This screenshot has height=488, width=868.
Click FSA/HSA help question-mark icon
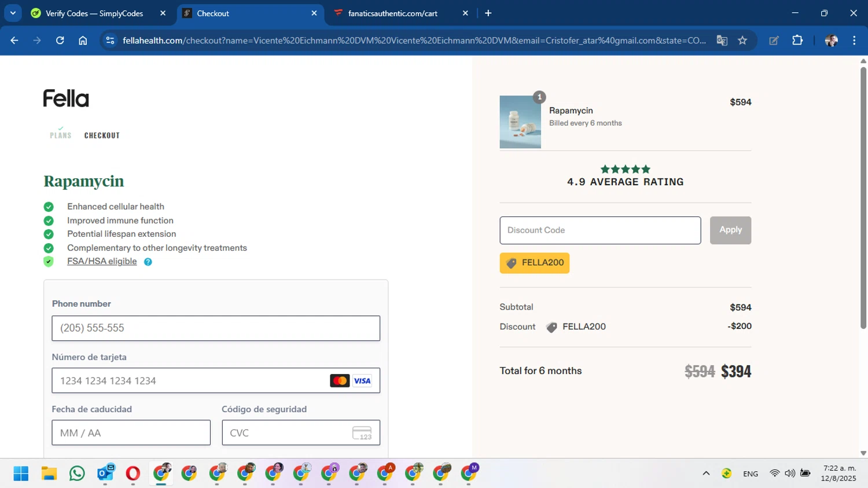(x=148, y=262)
